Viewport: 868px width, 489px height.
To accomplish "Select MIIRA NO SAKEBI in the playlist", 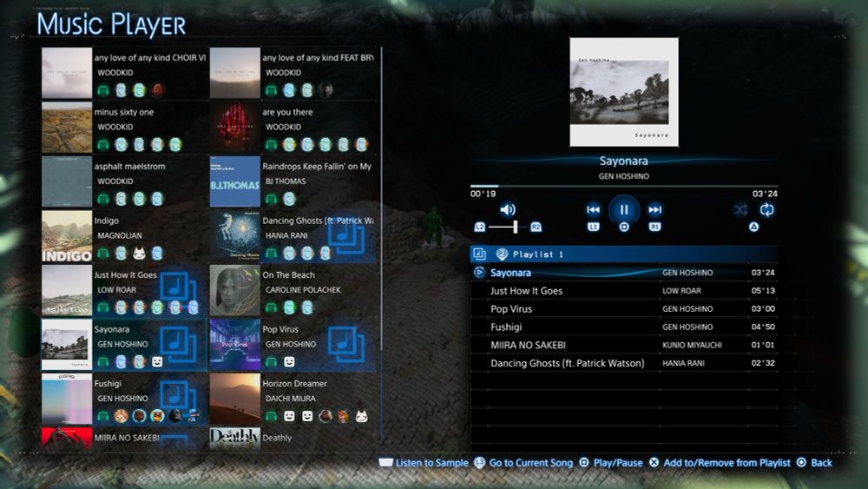I will (x=624, y=345).
